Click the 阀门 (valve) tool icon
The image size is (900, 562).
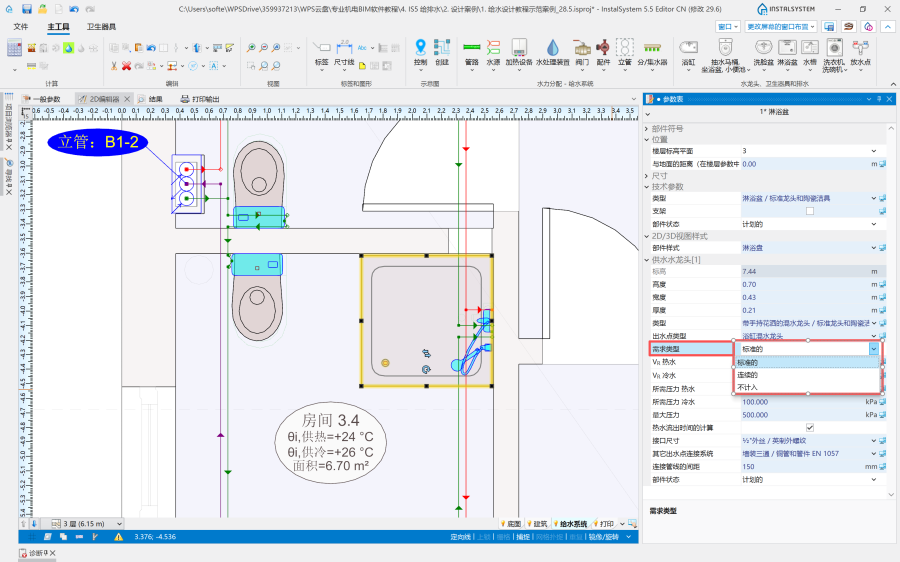pos(582,49)
